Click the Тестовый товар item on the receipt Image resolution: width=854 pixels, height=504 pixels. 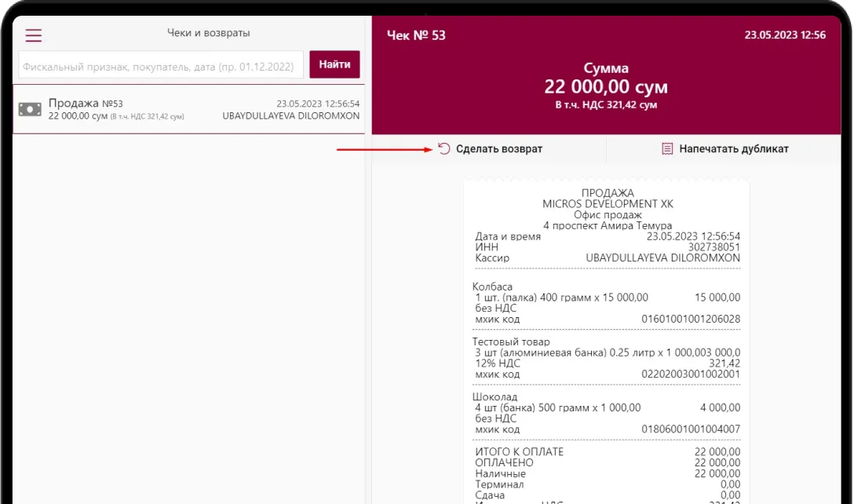(511, 341)
